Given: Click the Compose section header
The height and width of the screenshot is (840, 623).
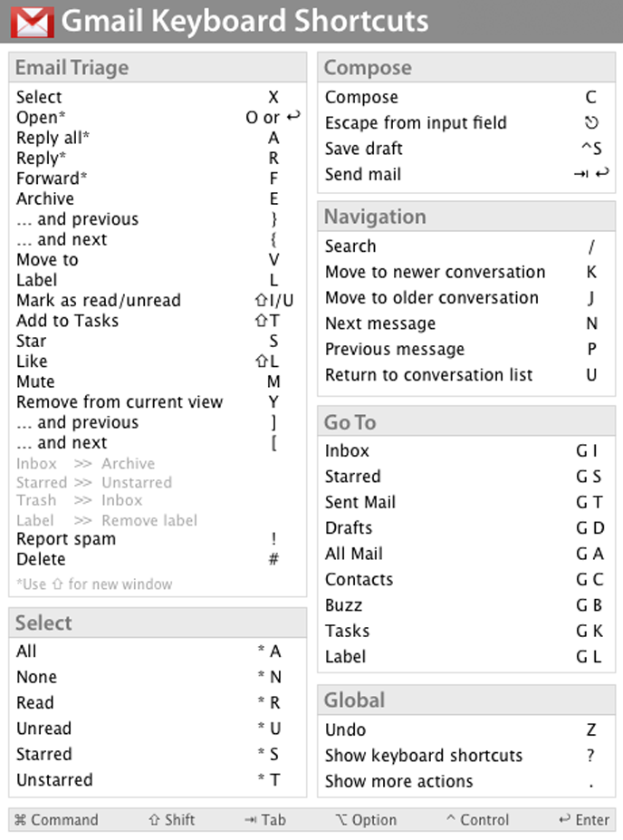Looking at the screenshot, I should pyautogui.click(x=368, y=68).
